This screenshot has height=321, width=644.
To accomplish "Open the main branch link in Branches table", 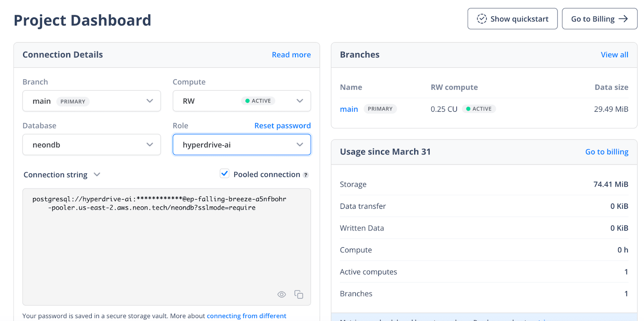I will click(349, 109).
